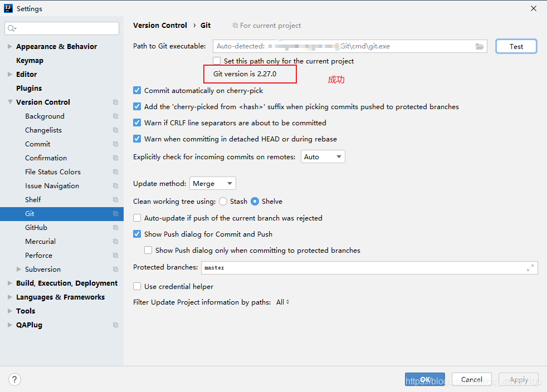Toggle Commit automatically on cherry-pick checkbox
The image size is (547, 392).
[137, 90]
